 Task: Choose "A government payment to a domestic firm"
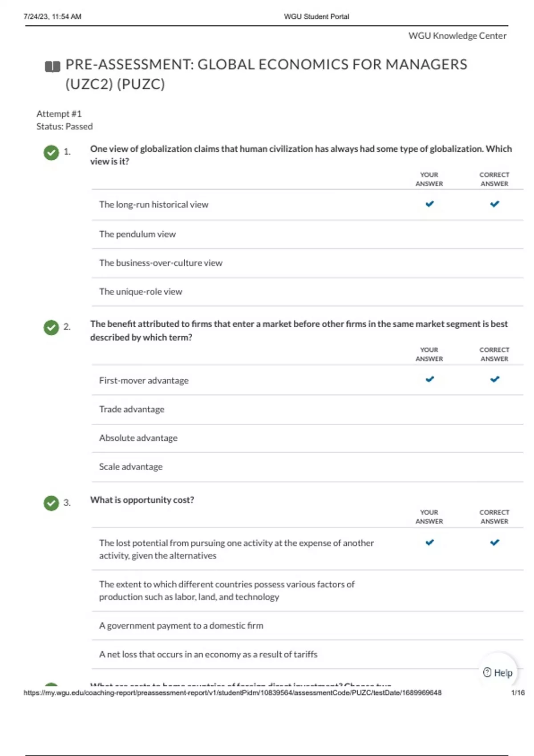click(x=181, y=626)
